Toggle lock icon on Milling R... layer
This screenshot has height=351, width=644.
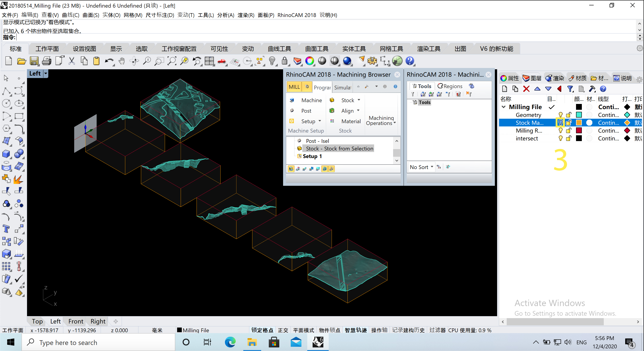pyautogui.click(x=569, y=131)
